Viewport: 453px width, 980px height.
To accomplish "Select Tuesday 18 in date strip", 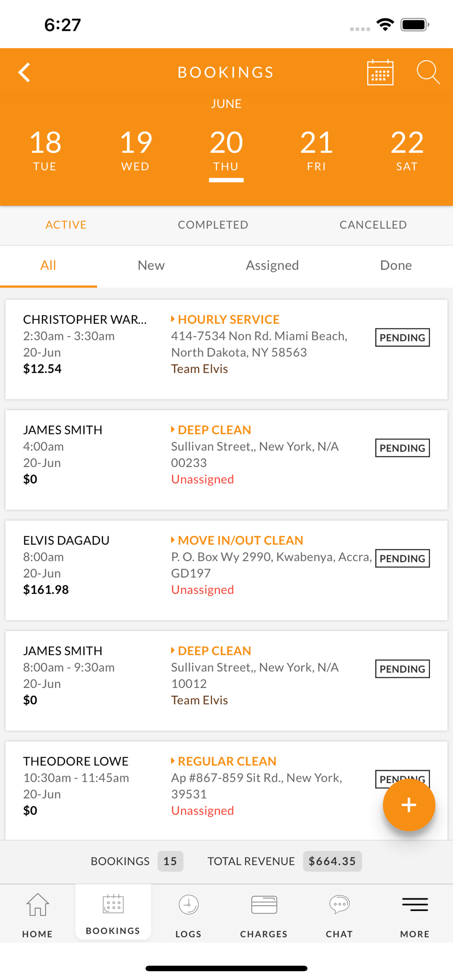I will [45, 150].
